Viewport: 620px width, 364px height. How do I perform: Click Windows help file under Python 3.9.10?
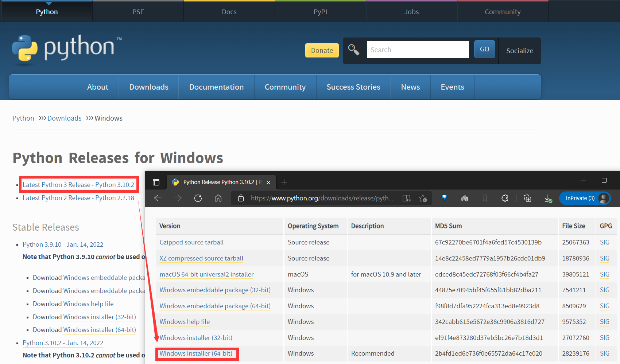click(88, 304)
